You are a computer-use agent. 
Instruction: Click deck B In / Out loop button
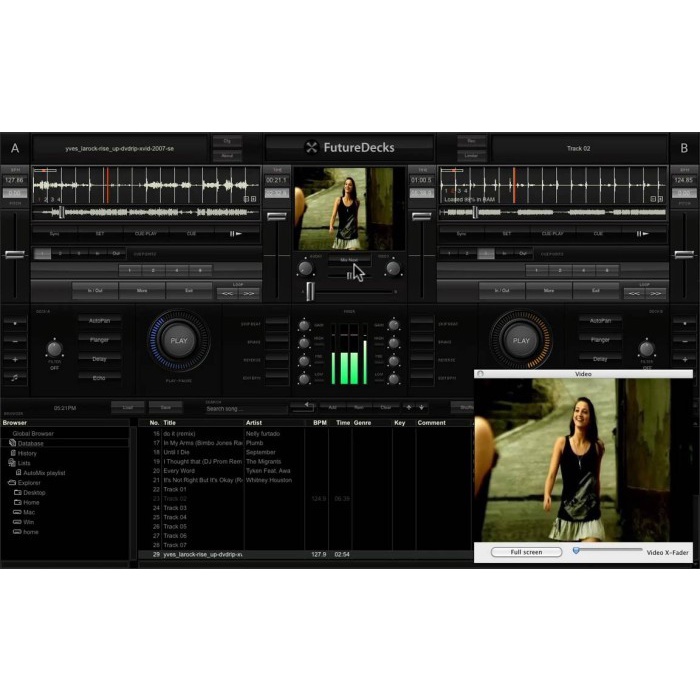(502, 290)
